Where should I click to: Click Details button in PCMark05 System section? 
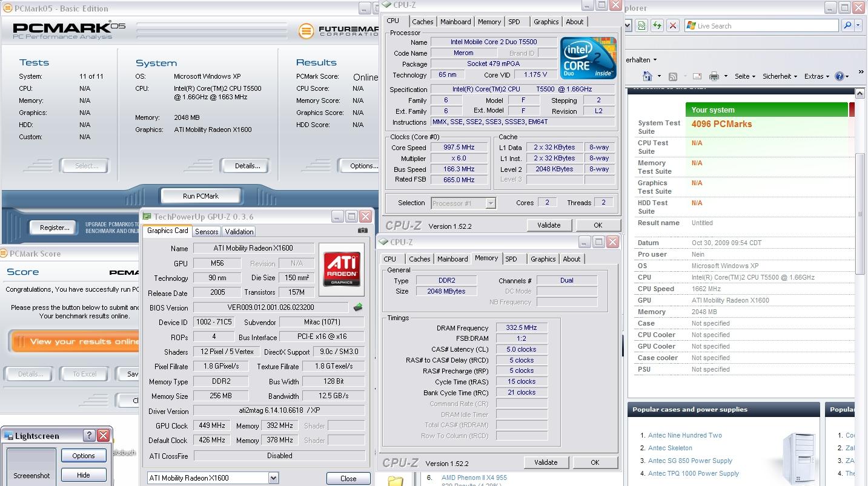(247, 166)
